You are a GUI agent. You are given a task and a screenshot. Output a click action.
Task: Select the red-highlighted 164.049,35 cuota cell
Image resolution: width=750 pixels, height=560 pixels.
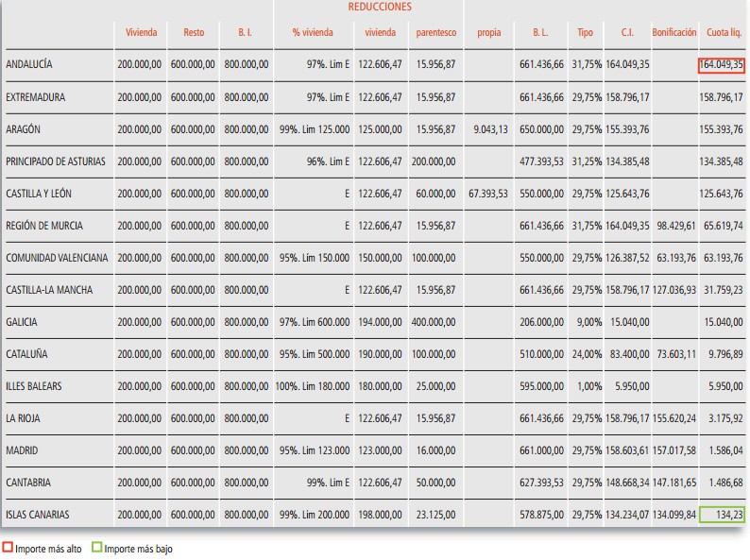tap(722, 64)
